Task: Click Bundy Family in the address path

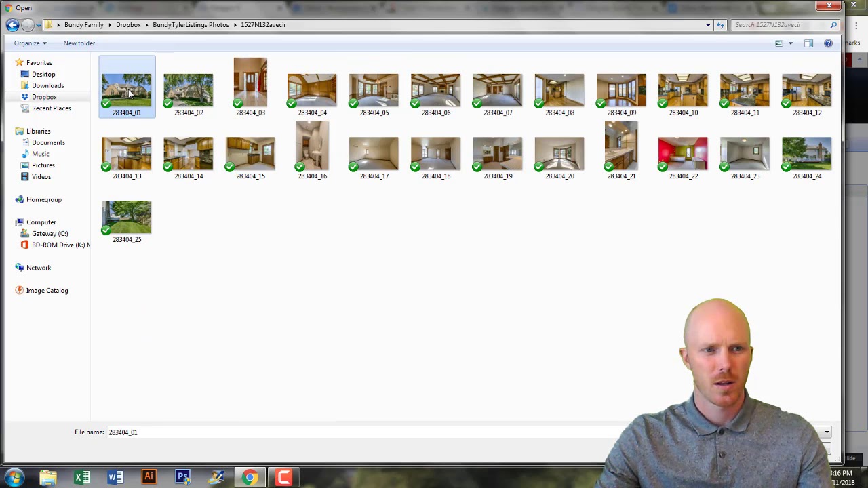Action: click(84, 25)
